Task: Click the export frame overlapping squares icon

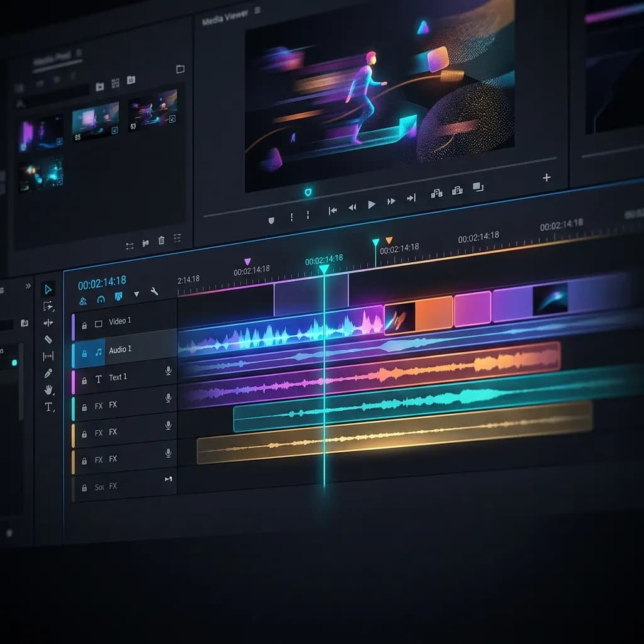Action: click(x=478, y=187)
